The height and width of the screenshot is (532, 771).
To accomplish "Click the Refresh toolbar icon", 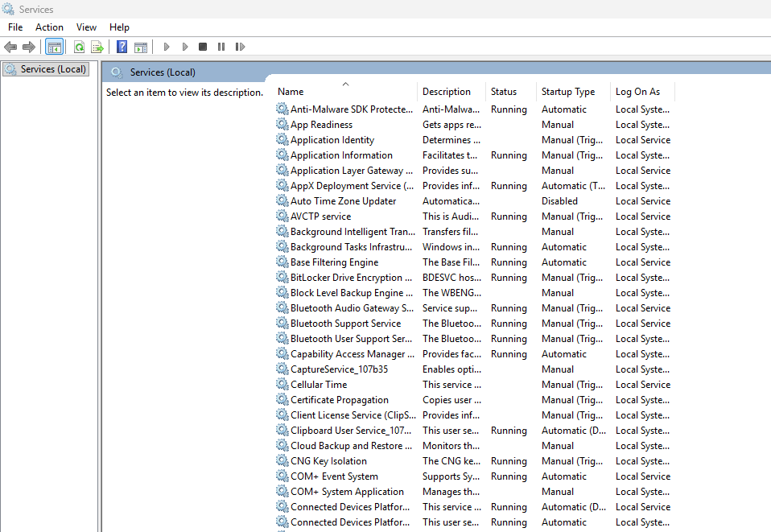I will coord(79,47).
